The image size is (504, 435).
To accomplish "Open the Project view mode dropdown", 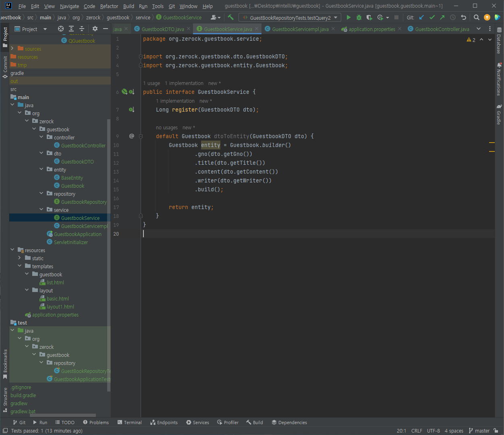I will pyautogui.click(x=31, y=29).
